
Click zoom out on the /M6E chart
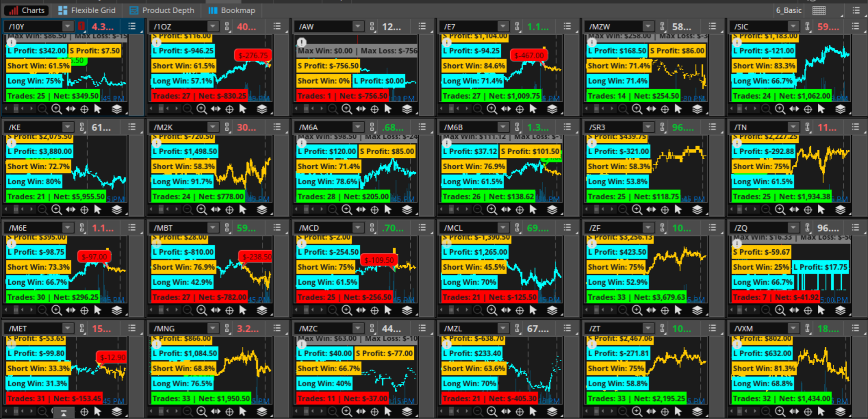(42, 310)
